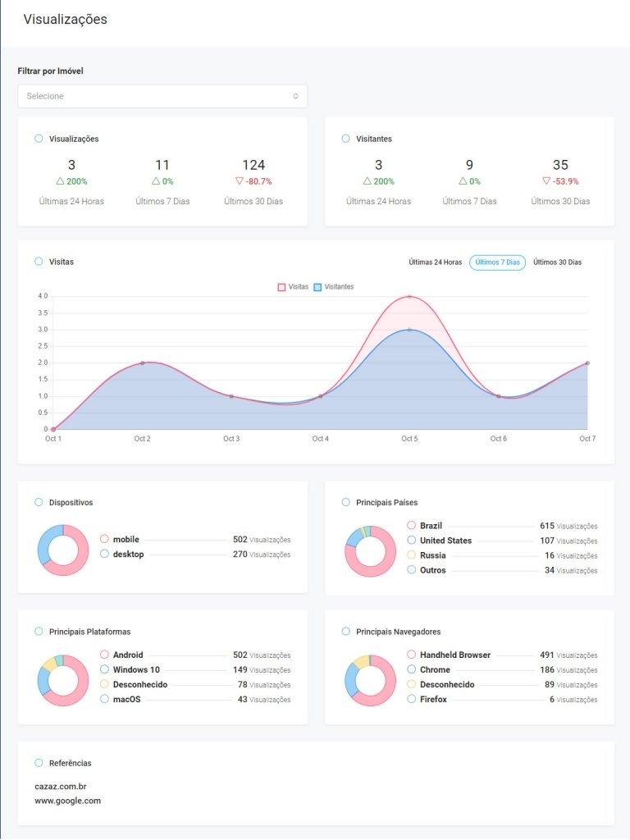This screenshot has height=840, width=630.
Task: Click the Oct 5 peak point on chart
Action: tap(409, 297)
